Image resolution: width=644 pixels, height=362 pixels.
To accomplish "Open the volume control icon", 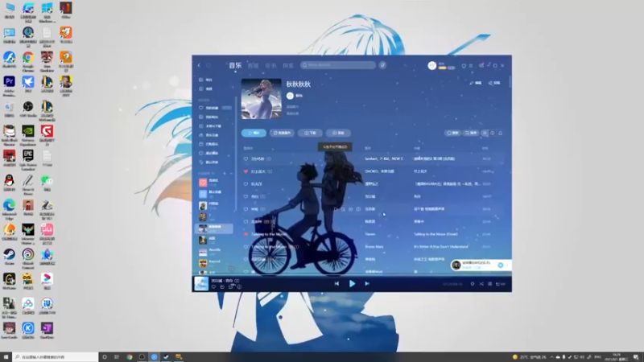I will (x=473, y=284).
